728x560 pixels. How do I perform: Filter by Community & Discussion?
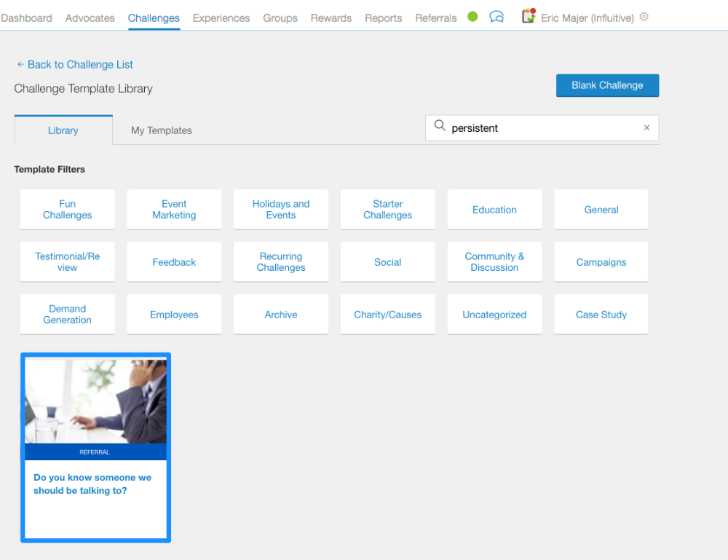tap(494, 262)
